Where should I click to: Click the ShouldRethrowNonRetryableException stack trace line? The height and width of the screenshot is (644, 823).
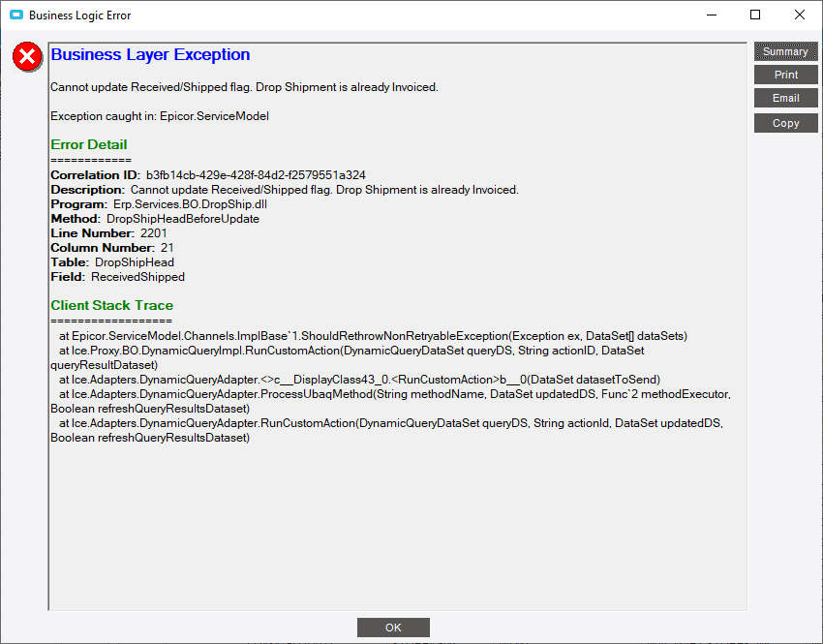373,336
